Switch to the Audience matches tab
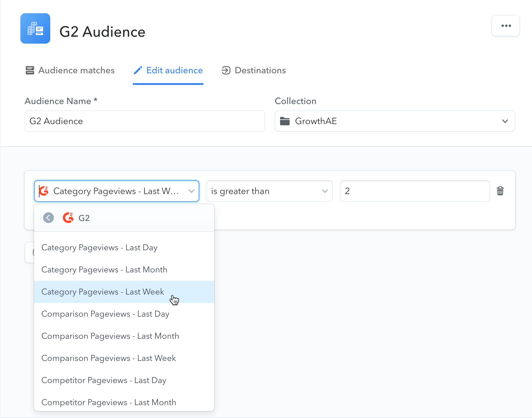 point(70,70)
